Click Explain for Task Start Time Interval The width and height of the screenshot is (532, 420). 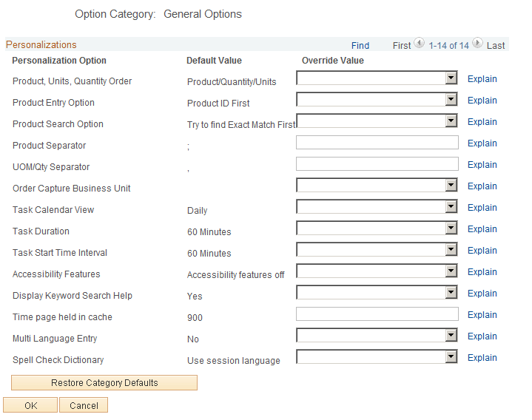(x=482, y=251)
